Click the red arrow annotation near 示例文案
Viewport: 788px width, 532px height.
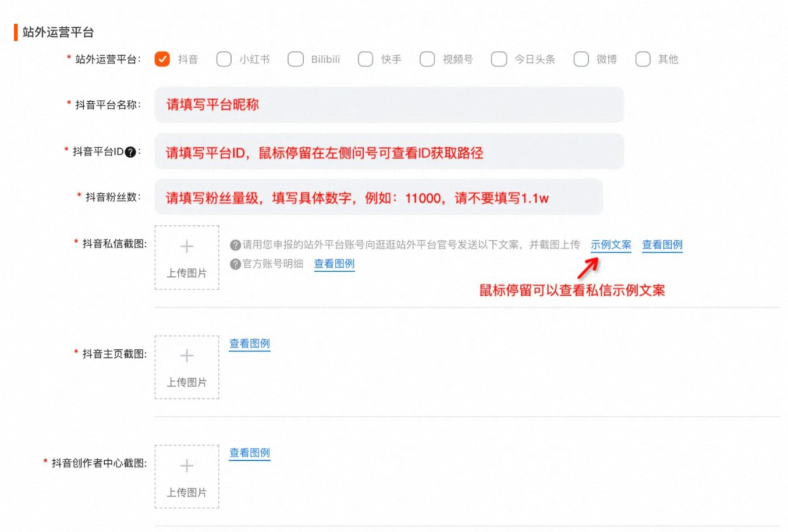[x=588, y=268]
